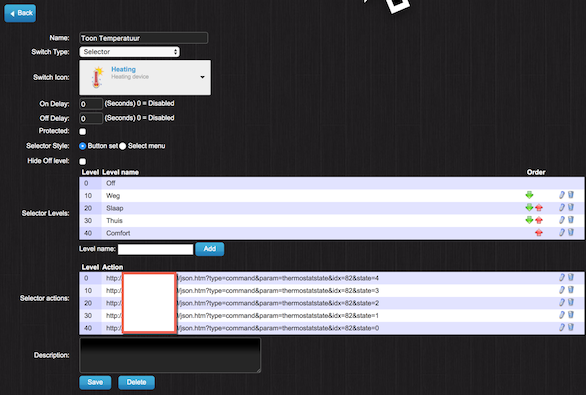
Task: Move Slaap level up with red arrow
Action: (539, 208)
